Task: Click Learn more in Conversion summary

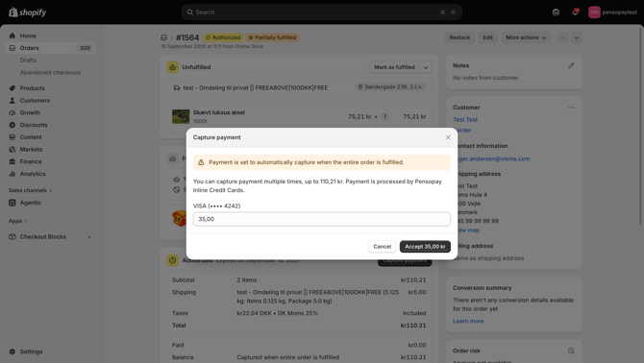Action: click(x=468, y=321)
